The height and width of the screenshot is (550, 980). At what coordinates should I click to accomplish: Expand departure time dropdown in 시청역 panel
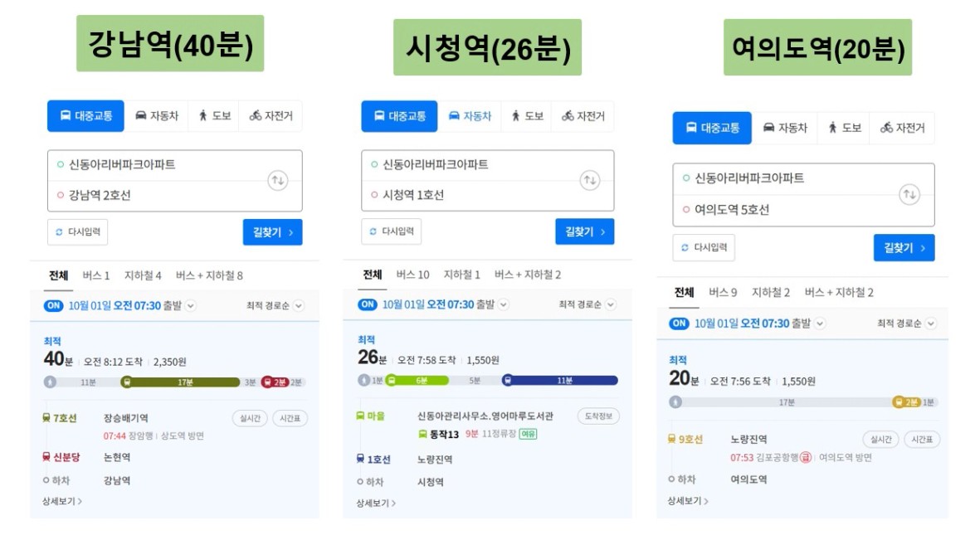pyautogui.click(x=503, y=304)
